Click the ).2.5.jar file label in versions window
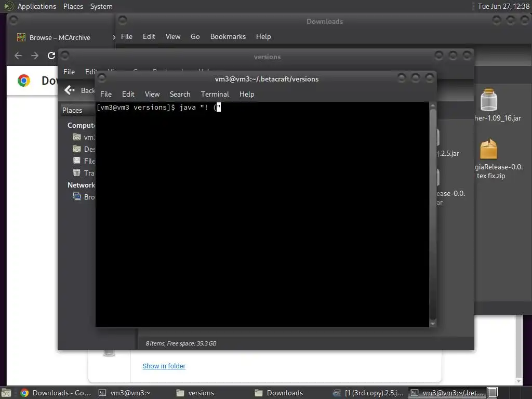Image resolution: width=532 pixels, height=399 pixels. click(x=448, y=153)
